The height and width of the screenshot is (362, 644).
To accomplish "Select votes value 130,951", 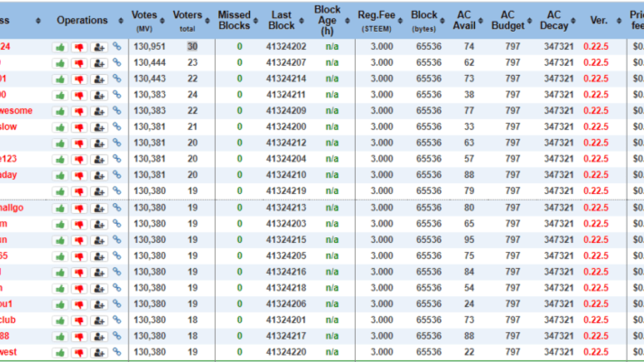I will tap(149, 46).
